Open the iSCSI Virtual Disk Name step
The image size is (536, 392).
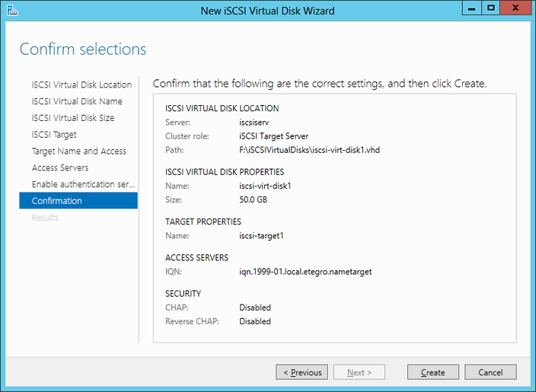tap(77, 101)
